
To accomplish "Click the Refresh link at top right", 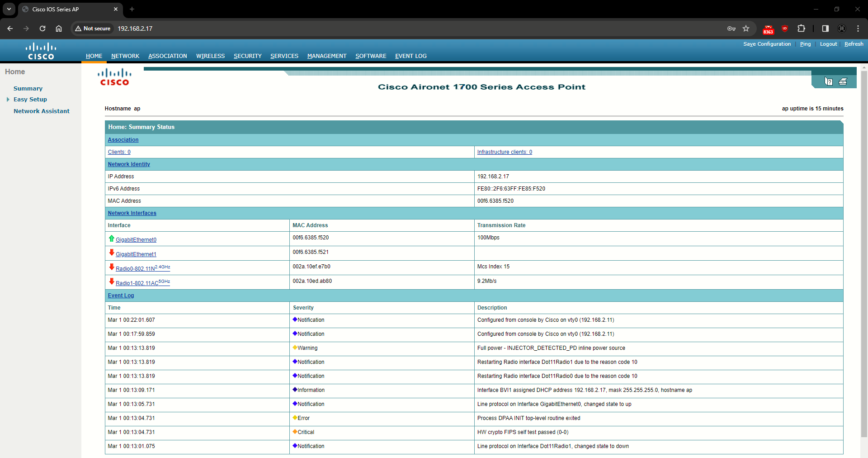I will 854,44.
